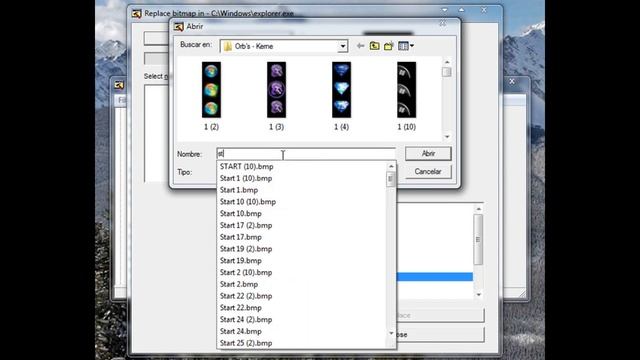The image size is (640, 360).
Task: Select highlighted blue row in Replace bitmap list
Action: [x=435, y=277]
